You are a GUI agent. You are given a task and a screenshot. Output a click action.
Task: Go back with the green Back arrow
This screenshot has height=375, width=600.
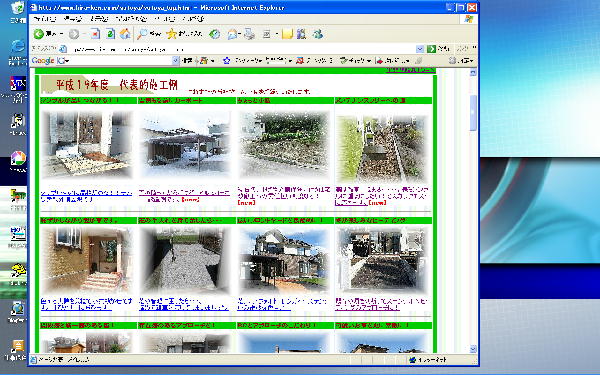tap(39, 34)
